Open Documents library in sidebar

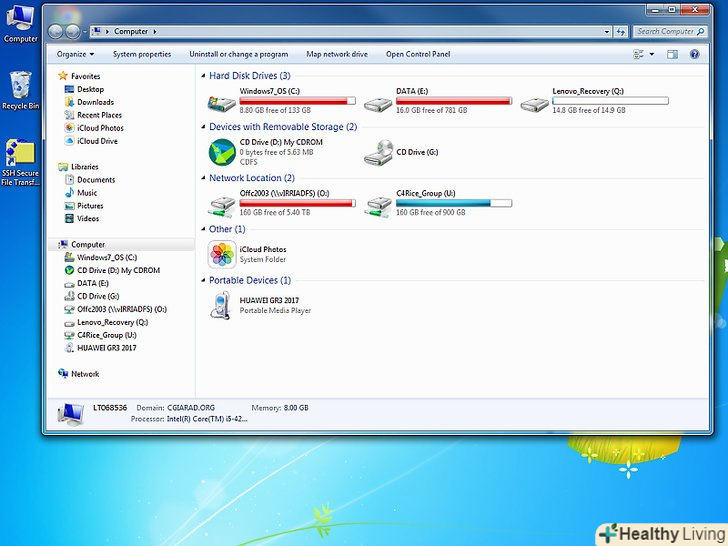96,180
